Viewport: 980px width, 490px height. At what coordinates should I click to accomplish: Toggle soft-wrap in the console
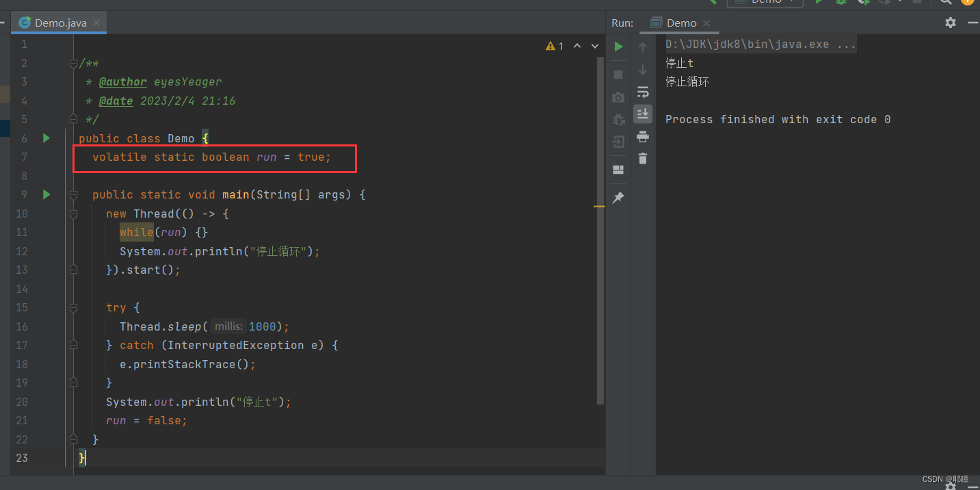click(x=642, y=92)
